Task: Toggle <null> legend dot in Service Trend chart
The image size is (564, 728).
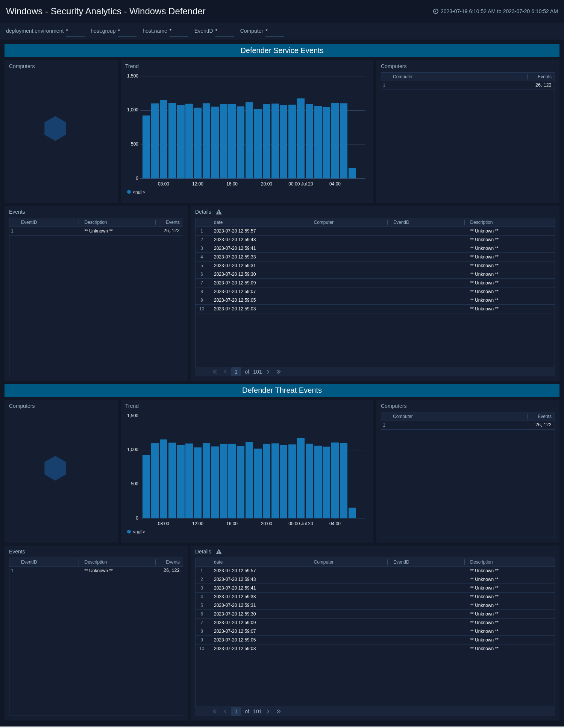Action: [x=129, y=192]
